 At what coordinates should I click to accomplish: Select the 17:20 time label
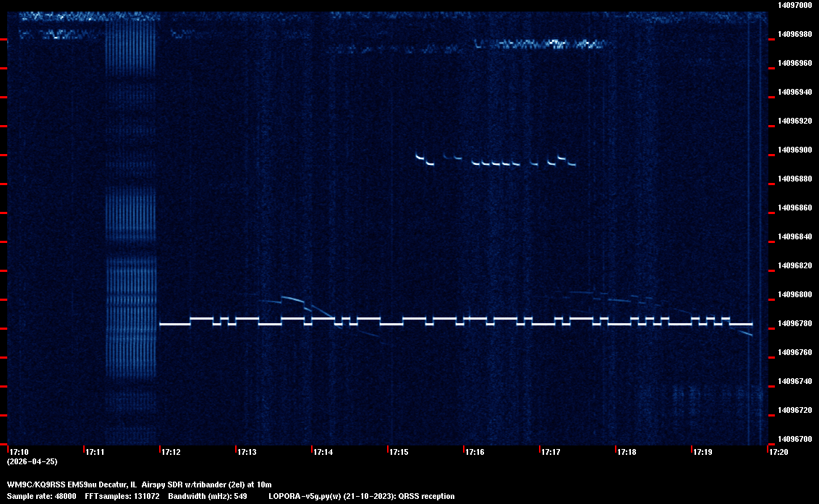point(778,453)
